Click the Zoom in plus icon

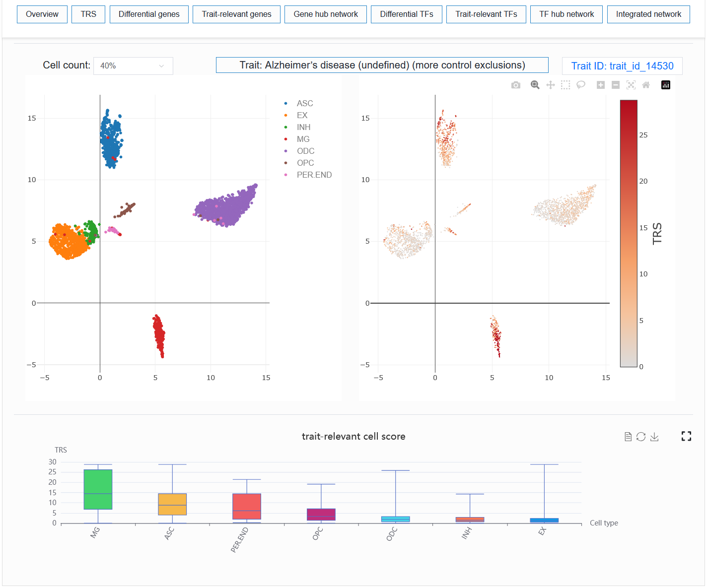pyautogui.click(x=601, y=85)
